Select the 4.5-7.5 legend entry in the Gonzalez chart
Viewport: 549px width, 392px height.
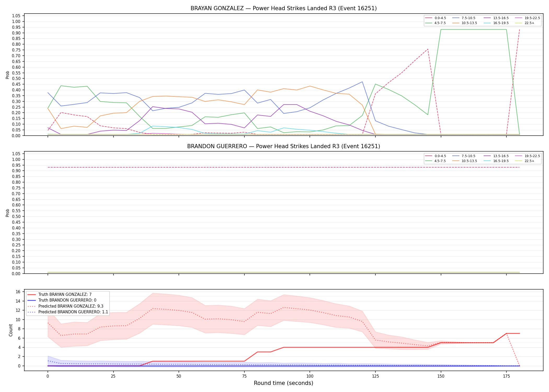pyautogui.click(x=436, y=23)
